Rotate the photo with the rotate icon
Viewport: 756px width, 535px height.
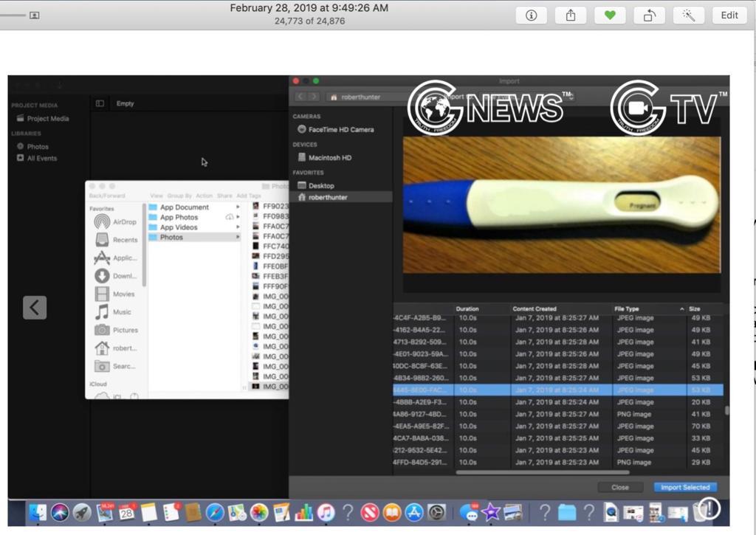pyautogui.click(x=650, y=15)
